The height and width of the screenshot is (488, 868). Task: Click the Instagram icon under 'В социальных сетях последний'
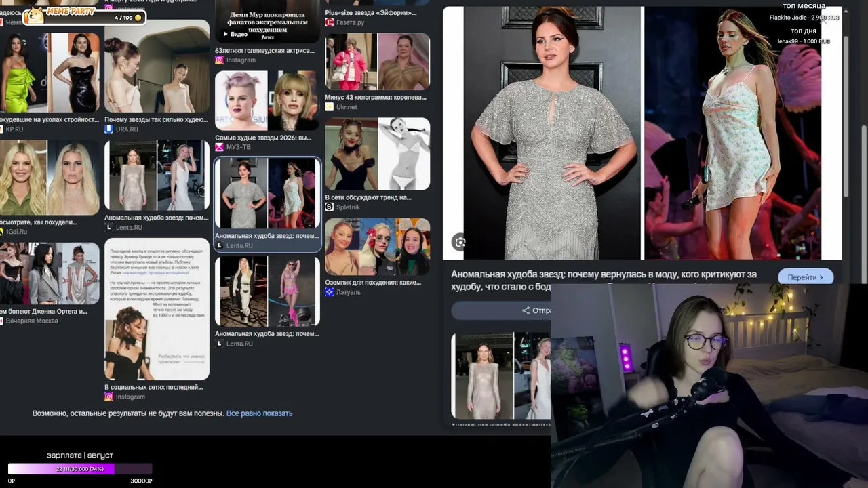click(x=108, y=396)
